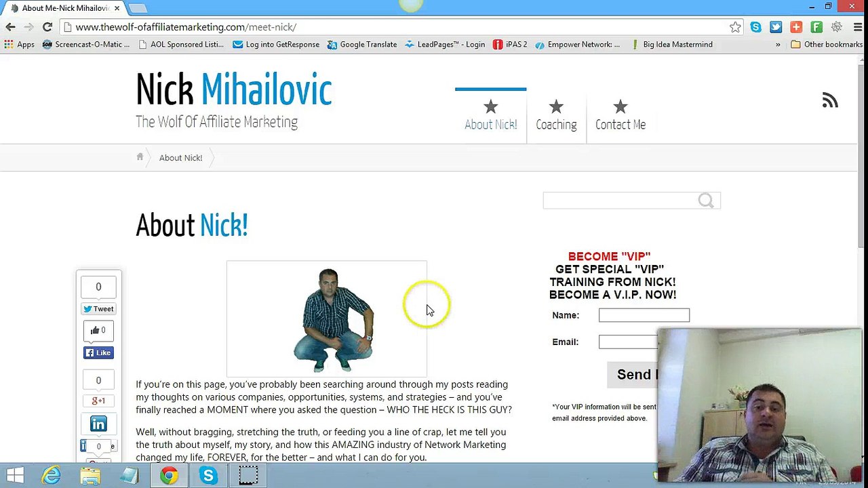Screen dimensions: 868x488
Task: Click Nick's crouching photo
Action: pyautogui.click(x=334, y=320)
